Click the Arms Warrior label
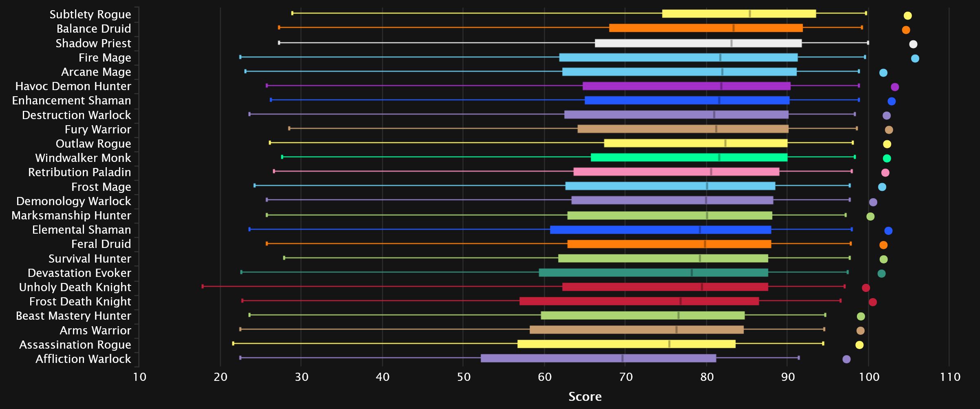 pyautogui.click(x=95, y=330)
